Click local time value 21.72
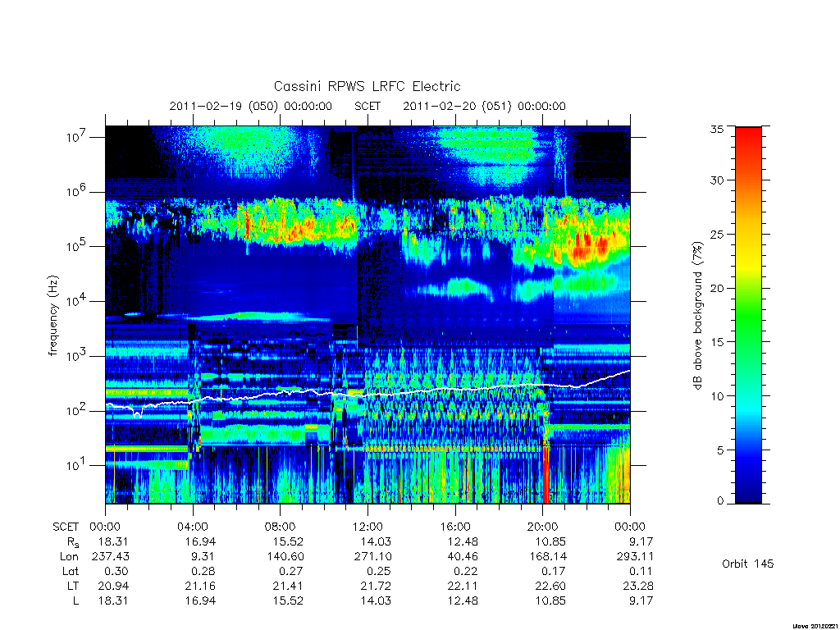Screen dimensions: 840x630 (x=376, y=586)
